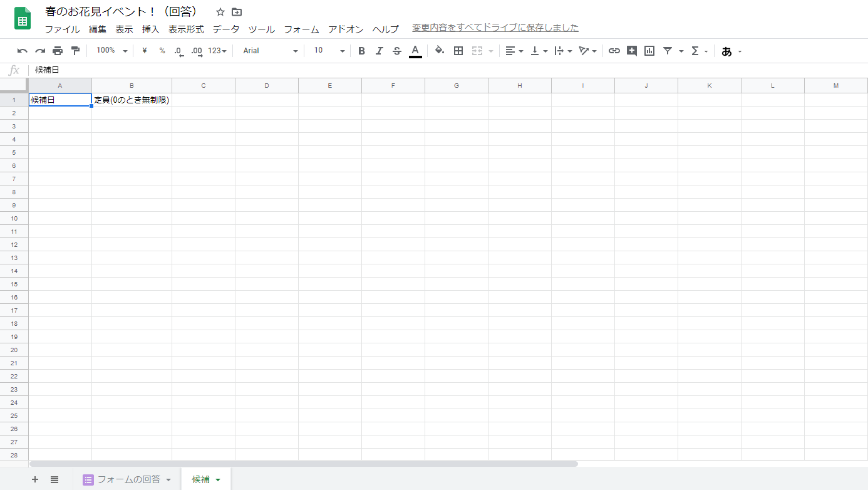Select row 5 header
The image size is (868, 490).
14,152
